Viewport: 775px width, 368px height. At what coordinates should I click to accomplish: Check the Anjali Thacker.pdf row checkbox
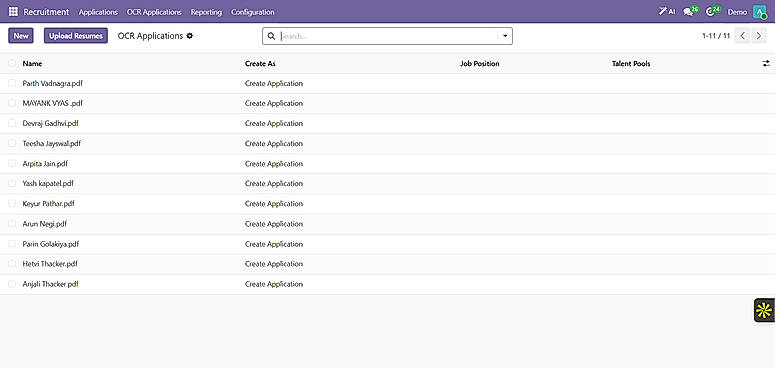click(12, 284)
